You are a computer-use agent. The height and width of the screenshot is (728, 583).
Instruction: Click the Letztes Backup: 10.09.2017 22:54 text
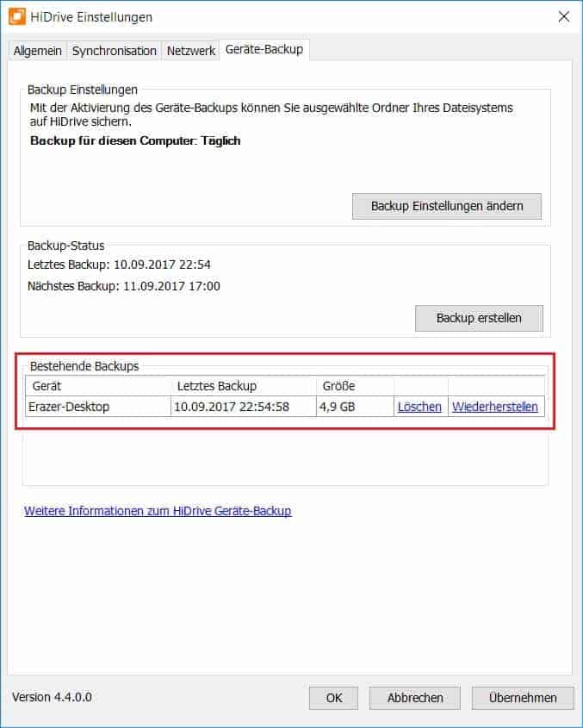119,264
